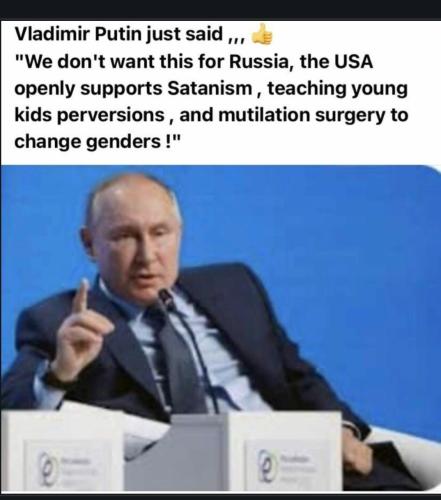
Task: Select the "Vladimir Putin just said" heading text
Action: 118,34
